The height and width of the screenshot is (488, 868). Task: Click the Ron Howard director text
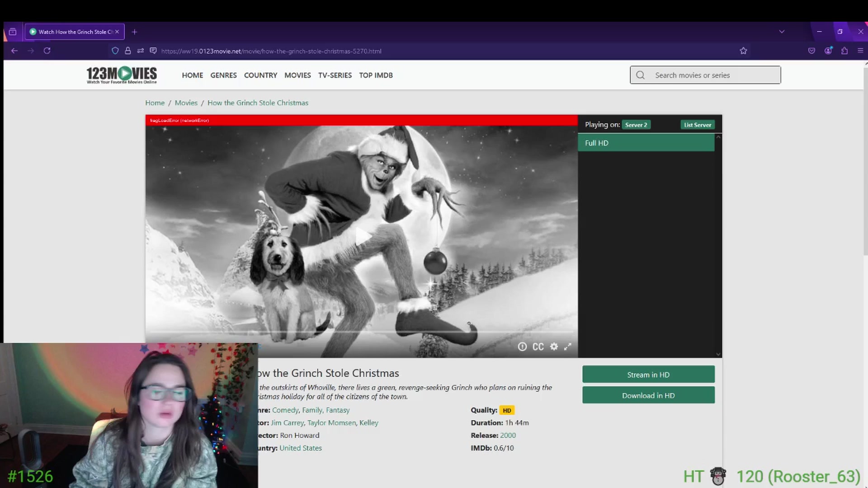coord(299,435)
